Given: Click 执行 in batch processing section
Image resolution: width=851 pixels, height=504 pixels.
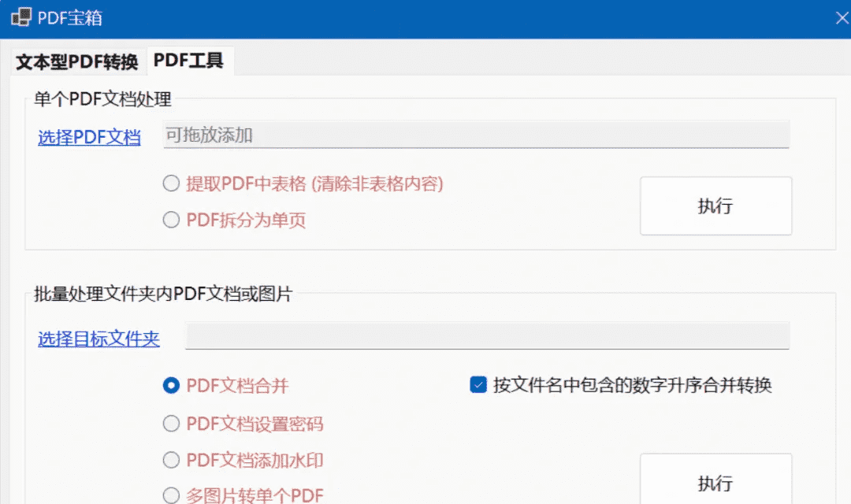Looking at the screenshot, I should point(715,479).
